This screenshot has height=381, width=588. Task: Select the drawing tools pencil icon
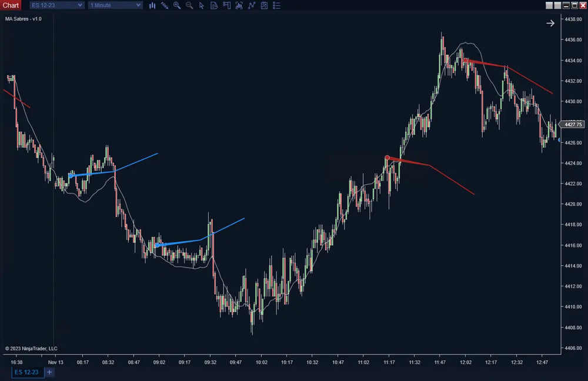click(165, 5)
